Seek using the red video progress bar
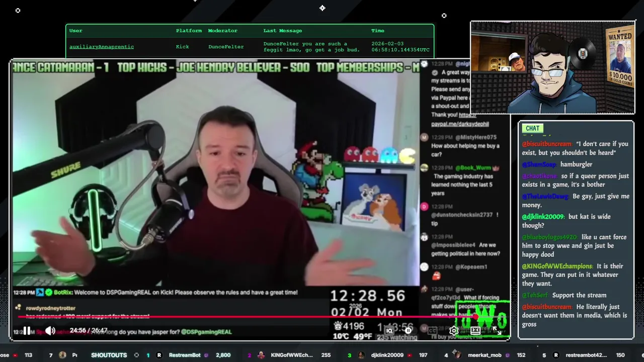Screen dimensions: 644x362 [x=247, y=317]
